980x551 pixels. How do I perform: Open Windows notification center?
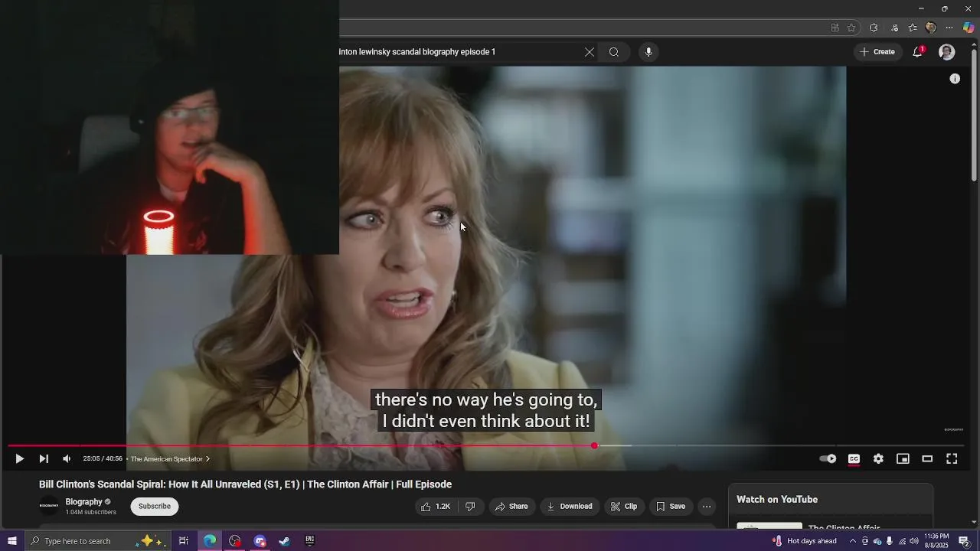click(x=964, y=541)
